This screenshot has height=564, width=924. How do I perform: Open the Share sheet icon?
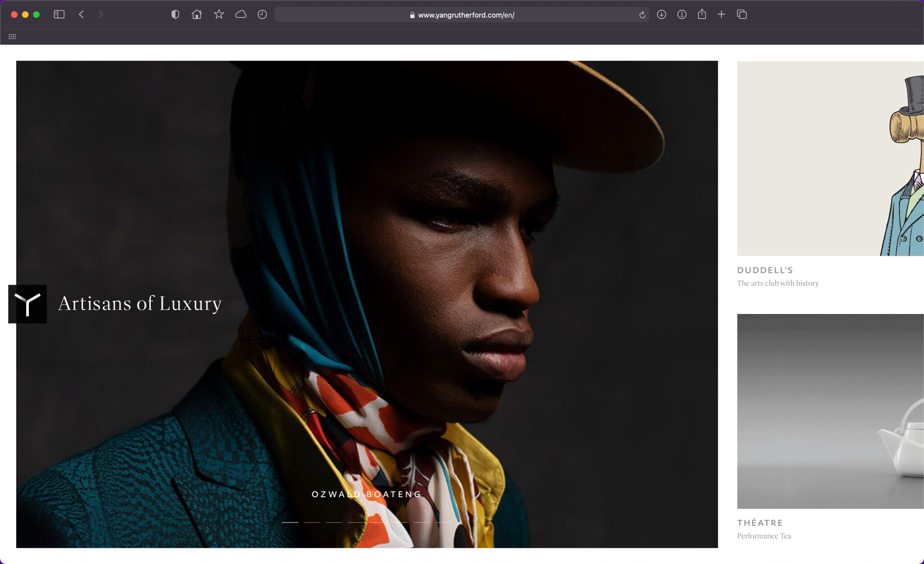[x=702, y=14]
